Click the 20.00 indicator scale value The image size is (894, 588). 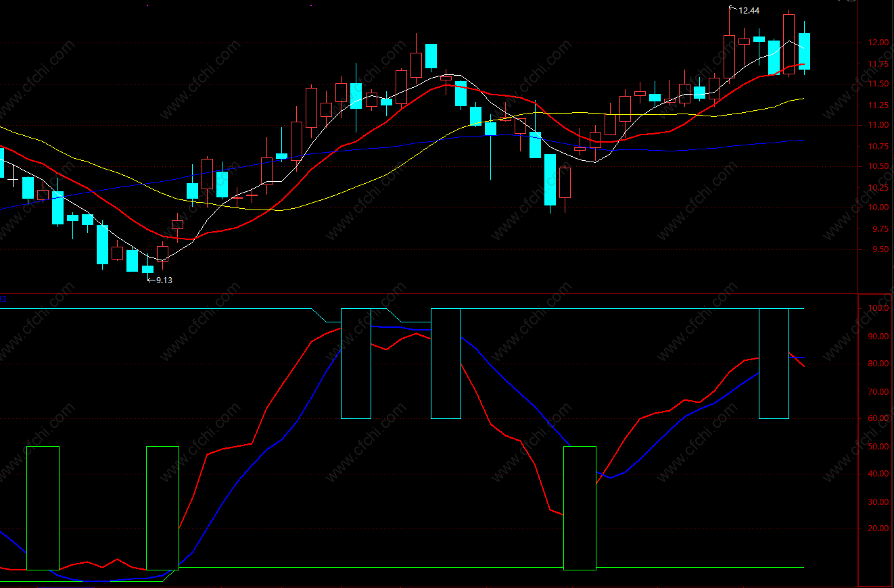click(878, 529)
